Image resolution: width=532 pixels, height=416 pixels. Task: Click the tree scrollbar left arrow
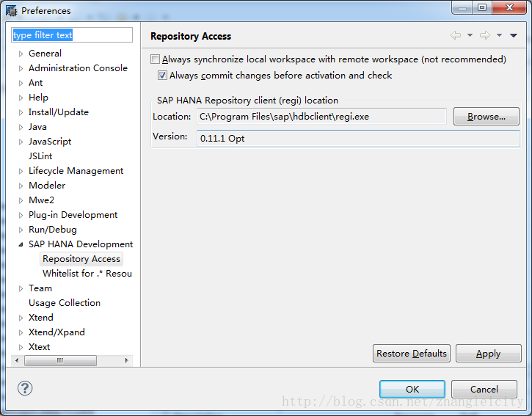[17, 360]
